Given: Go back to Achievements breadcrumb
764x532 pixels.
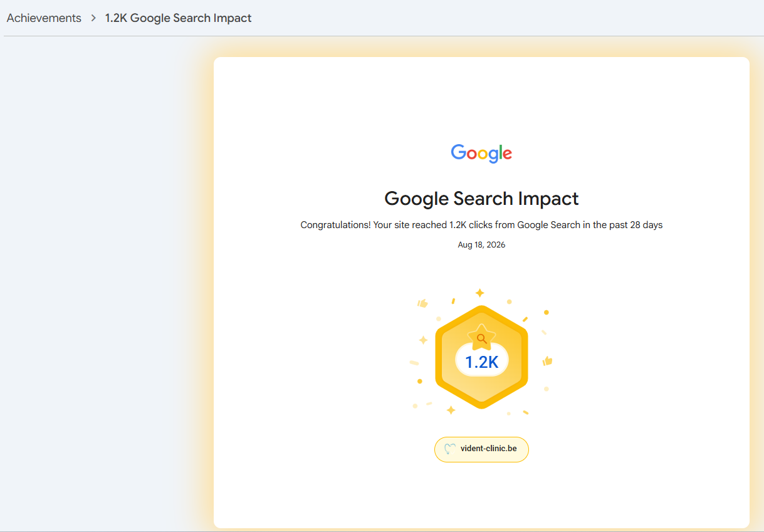Looking at the screenshot, I should (44, 18).
